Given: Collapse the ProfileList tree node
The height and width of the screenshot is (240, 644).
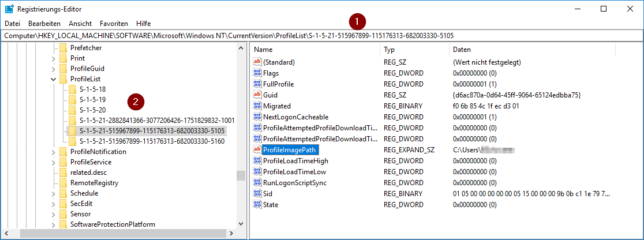Looking at the screenshot, I should 54,79.
